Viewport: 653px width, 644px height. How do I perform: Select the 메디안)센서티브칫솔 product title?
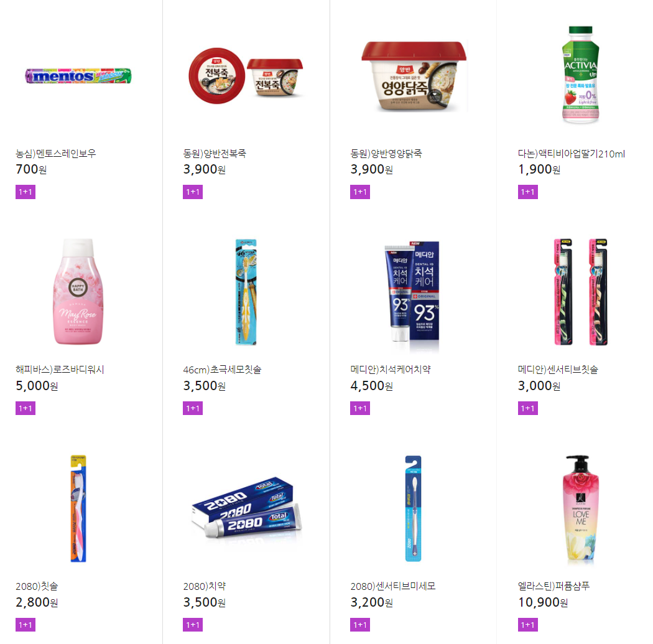pyautogui.click(x=558, y=370)
